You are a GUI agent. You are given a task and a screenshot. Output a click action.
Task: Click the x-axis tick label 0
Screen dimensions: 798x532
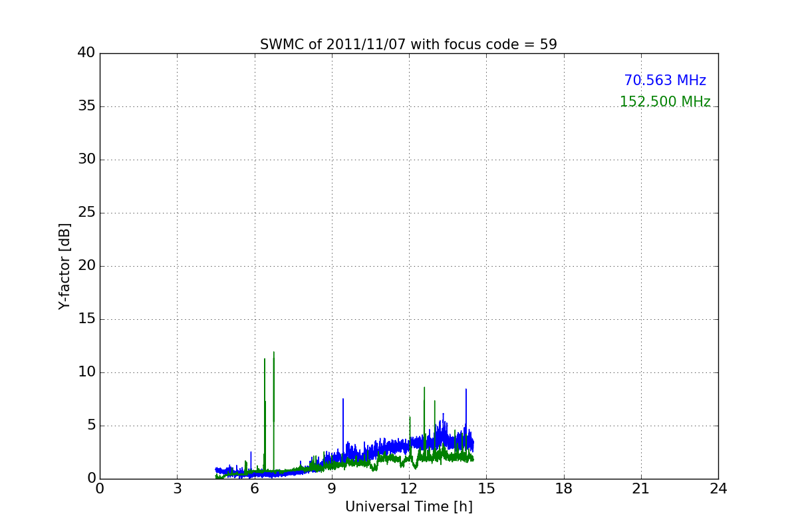(x=100, y=489)
